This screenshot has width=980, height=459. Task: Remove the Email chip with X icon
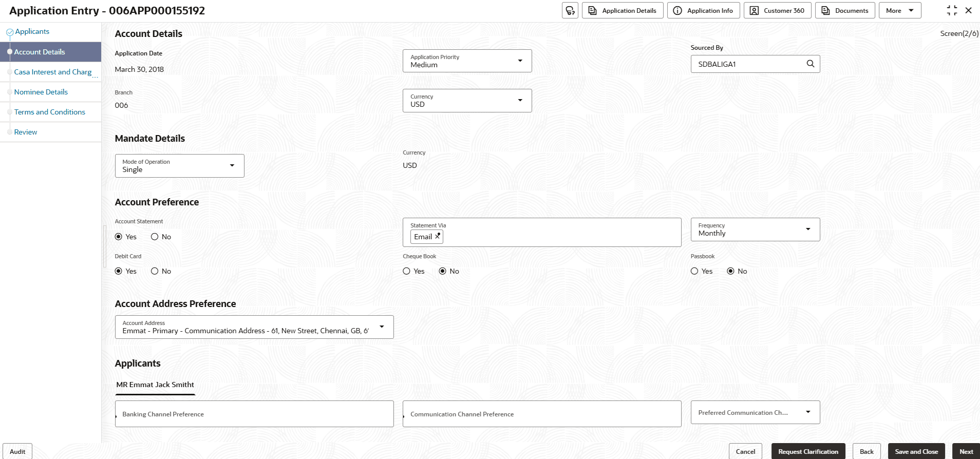438,236
